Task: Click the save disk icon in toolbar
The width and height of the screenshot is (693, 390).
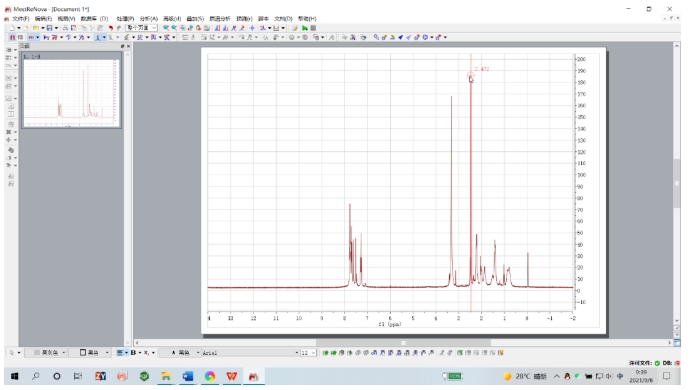Action: pyautogui.click(x=50, y=28)
